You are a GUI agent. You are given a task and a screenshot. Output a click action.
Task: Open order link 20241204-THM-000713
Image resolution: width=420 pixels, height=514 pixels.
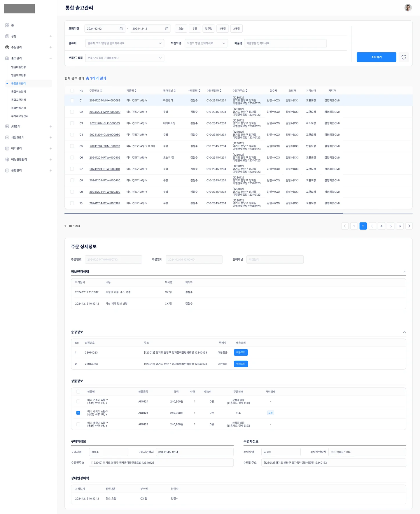coord(105,146)
